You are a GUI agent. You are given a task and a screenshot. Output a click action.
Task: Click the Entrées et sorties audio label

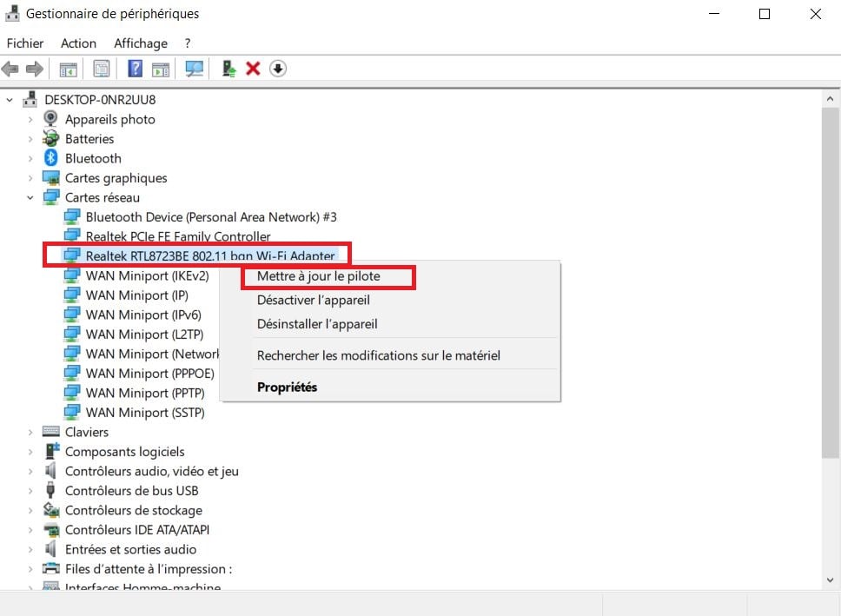click(130, 549)
